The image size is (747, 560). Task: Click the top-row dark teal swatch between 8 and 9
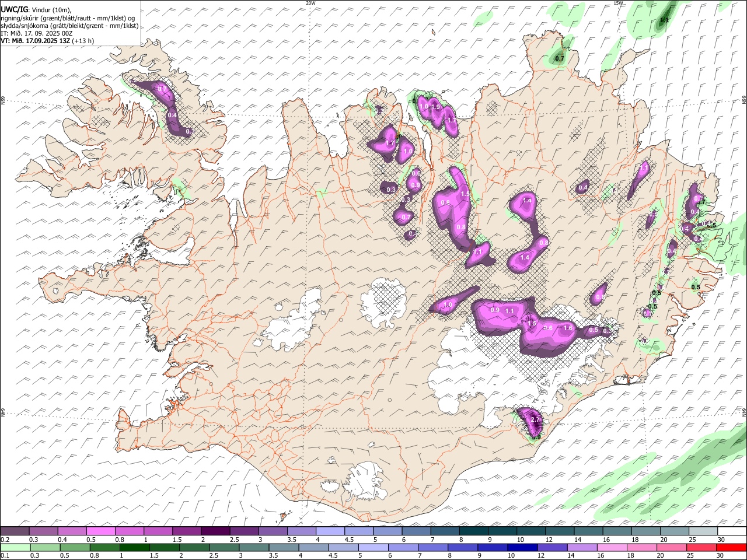click(x=474, y=531)
